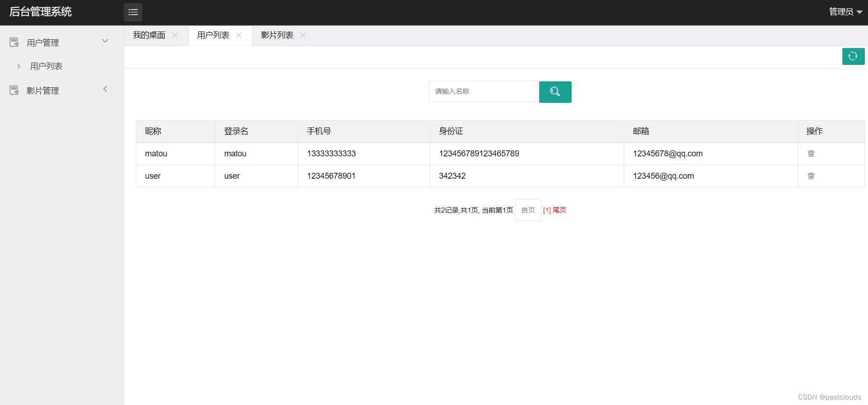Open 用户列表 in the sidebar
Screen dimensions: 868x405
point(46,66)
